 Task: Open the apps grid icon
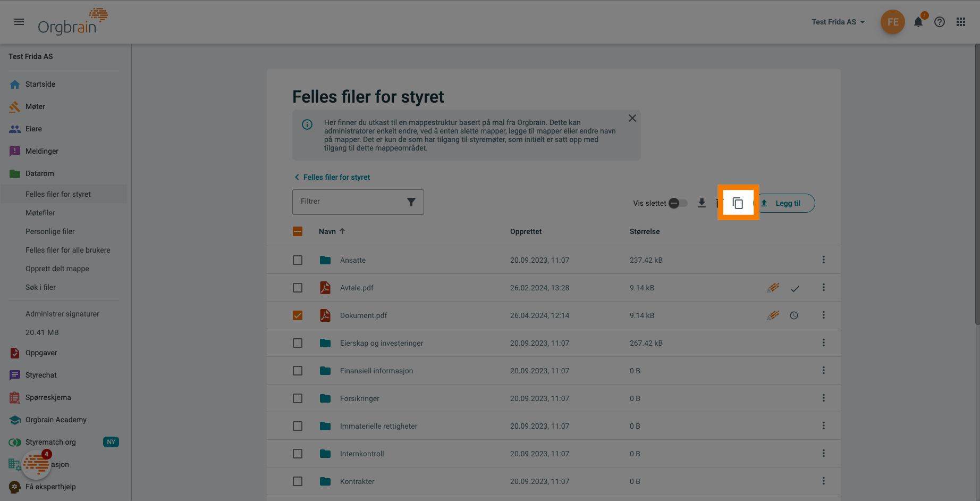(x=961, y=22)
